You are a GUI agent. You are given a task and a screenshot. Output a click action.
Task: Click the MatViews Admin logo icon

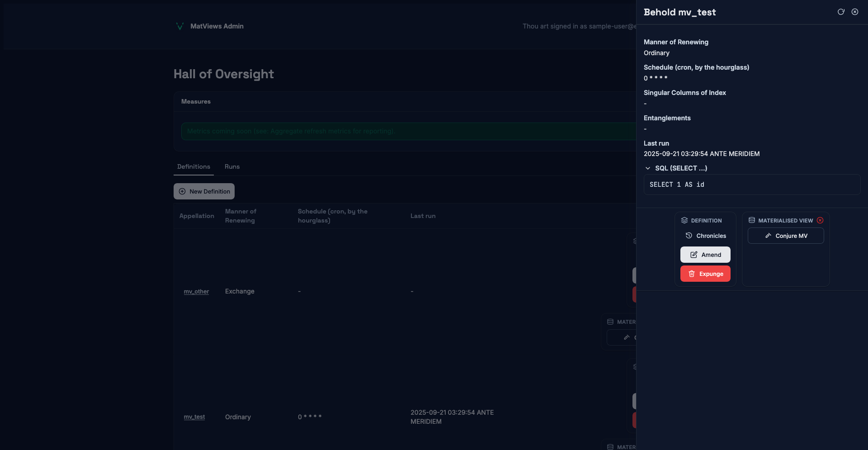180,26
